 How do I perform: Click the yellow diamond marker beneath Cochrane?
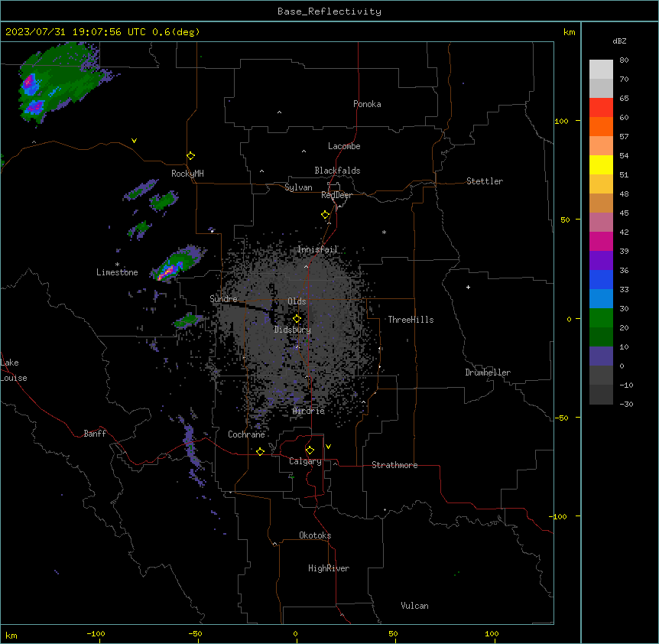click(260, 451)
